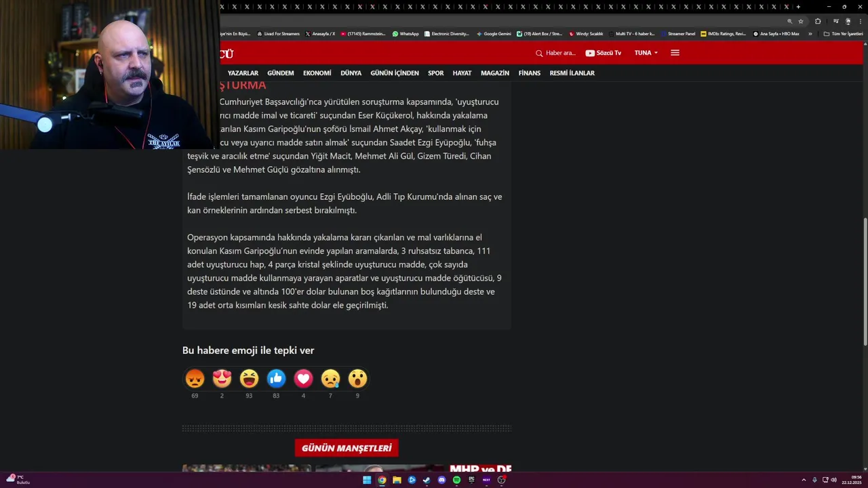This screenshot has width=868, height=488.
Task: Open the Livad For Streamers bookmark
Action: pos(279,34)
